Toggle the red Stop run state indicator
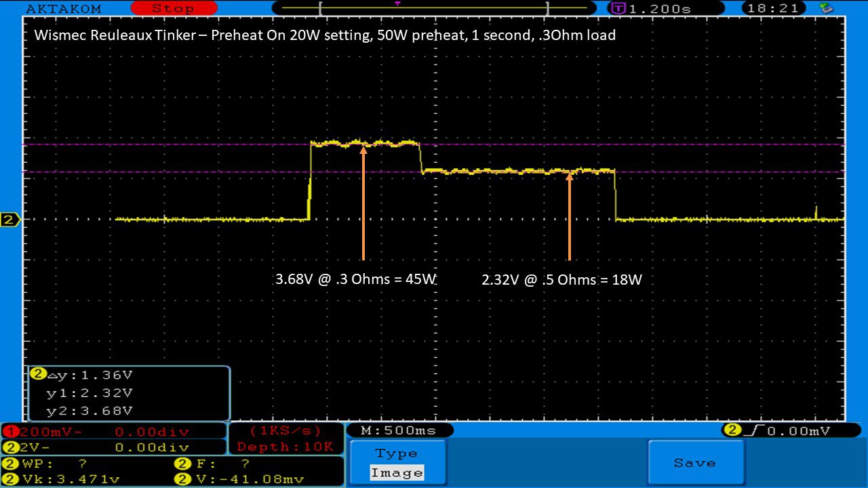The width and height of the screenshot is (868, 488). tap(172, 9)
